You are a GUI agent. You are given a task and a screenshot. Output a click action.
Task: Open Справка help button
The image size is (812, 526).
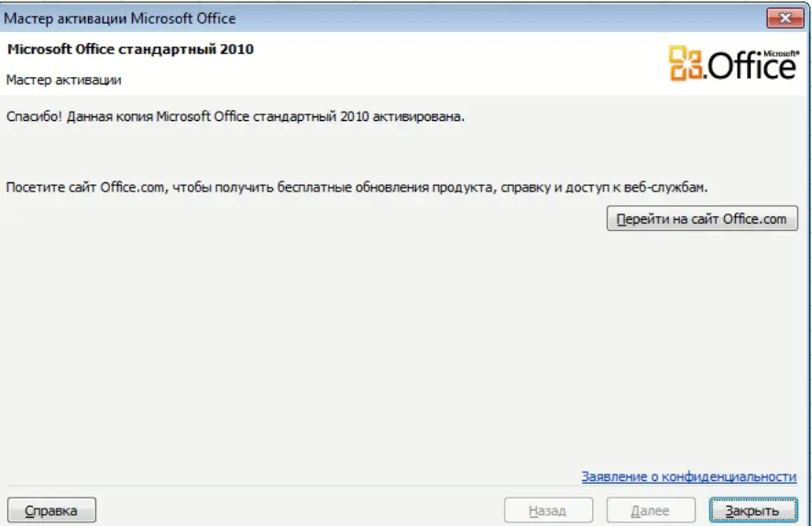pyautogui.click(x=51, y=510)
